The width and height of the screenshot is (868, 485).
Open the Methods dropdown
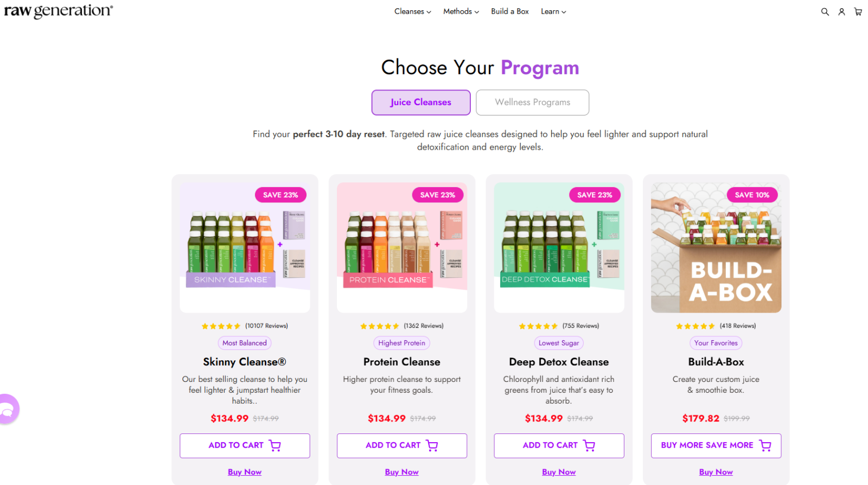point(460,11)
